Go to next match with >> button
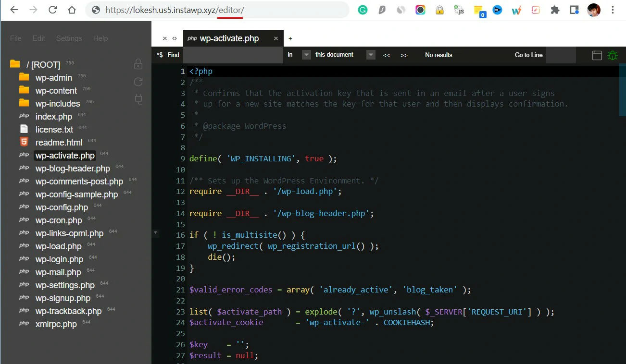 click(x=404, y=55)
